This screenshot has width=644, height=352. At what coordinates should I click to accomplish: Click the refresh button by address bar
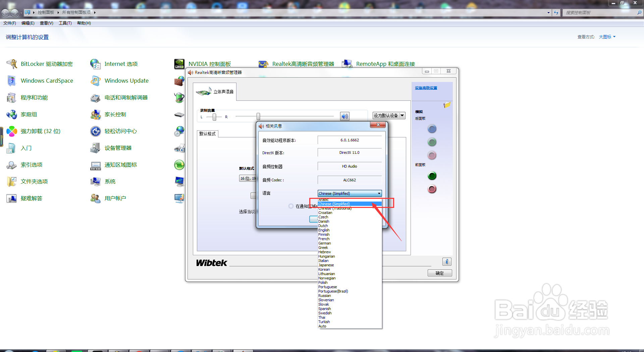[556, 13]
